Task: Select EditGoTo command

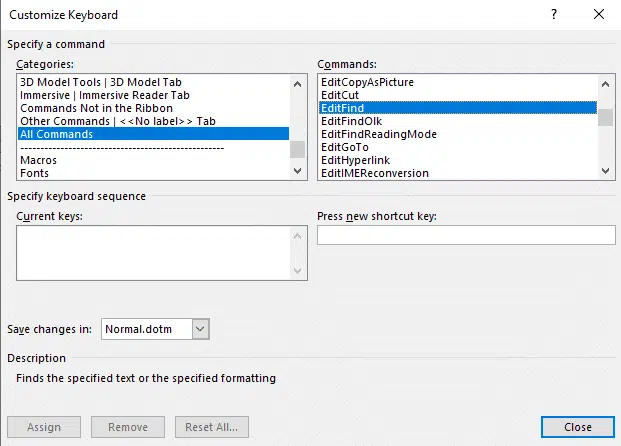Action: point(345,147)
